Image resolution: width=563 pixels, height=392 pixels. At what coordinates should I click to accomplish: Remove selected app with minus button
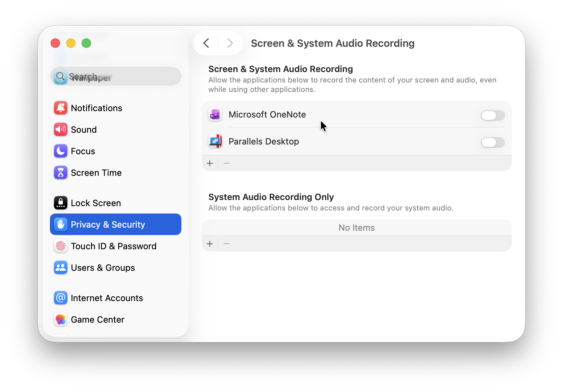click(226, 163)
